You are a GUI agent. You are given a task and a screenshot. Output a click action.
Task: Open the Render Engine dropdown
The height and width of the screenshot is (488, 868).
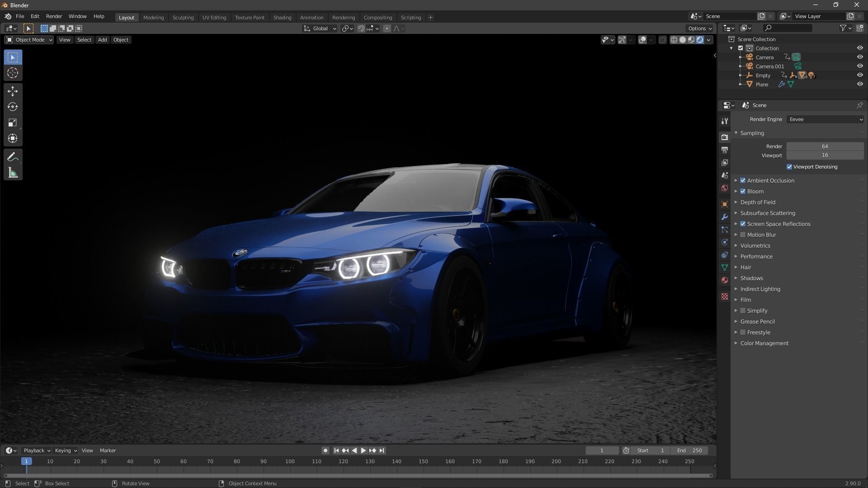(x=826, y=119)
